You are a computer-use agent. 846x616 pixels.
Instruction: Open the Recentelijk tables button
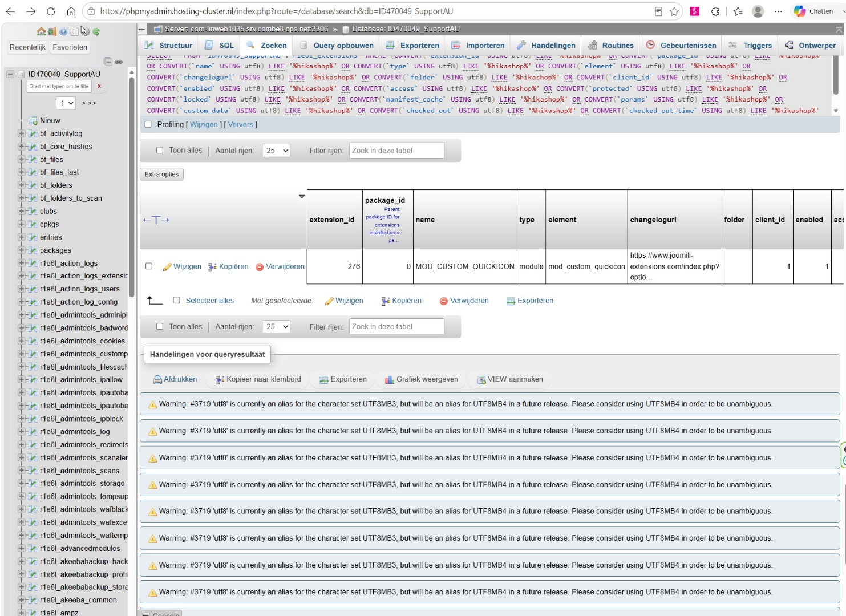[x=27, y=47]
